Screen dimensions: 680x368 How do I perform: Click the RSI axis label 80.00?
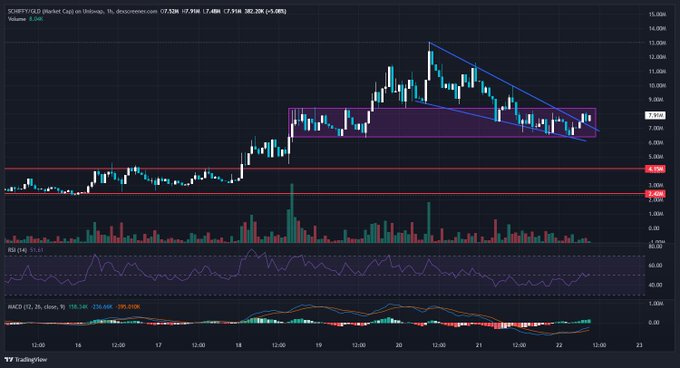655,246
